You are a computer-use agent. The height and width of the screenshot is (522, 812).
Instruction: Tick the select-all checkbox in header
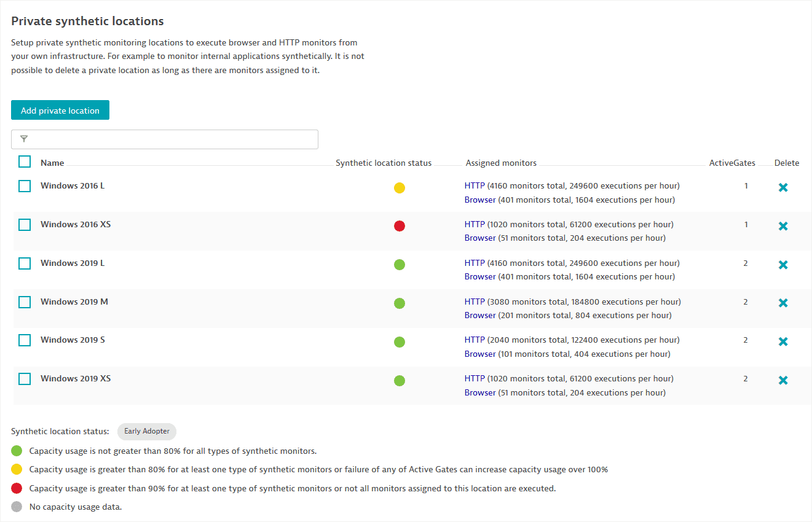[25, 162]
